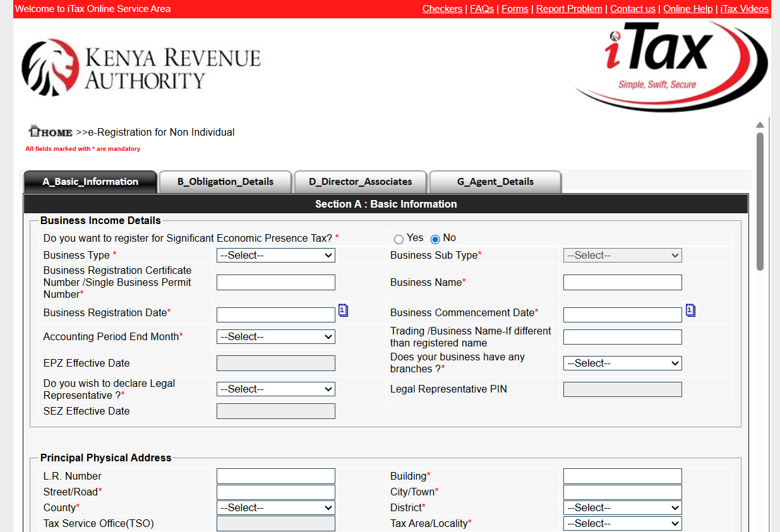The height and width of the screenshot is (532, 780).
Task: Click the Kenya Revenue Authority logo
Action: (x=141, y=68)
